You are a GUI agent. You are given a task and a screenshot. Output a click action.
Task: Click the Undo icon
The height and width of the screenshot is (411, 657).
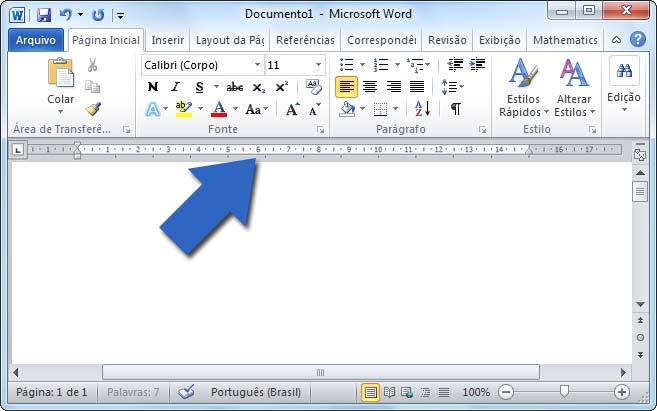(x=66, y=15)
